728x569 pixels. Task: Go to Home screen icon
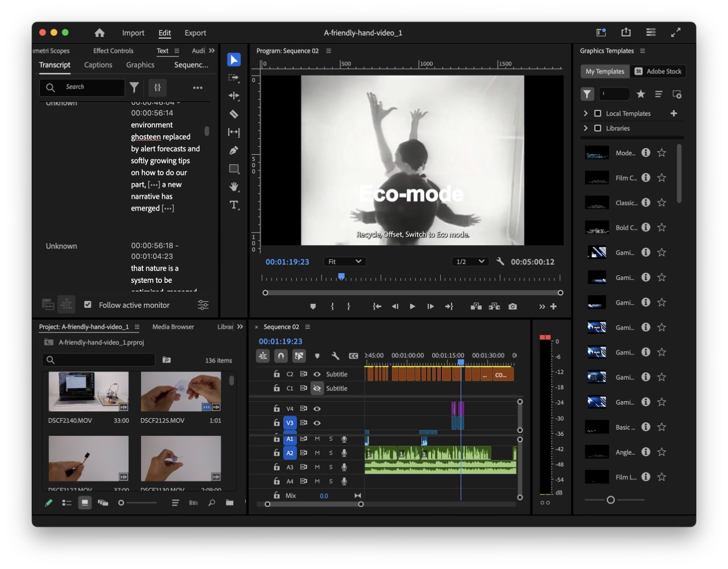[x=100, y=33]
